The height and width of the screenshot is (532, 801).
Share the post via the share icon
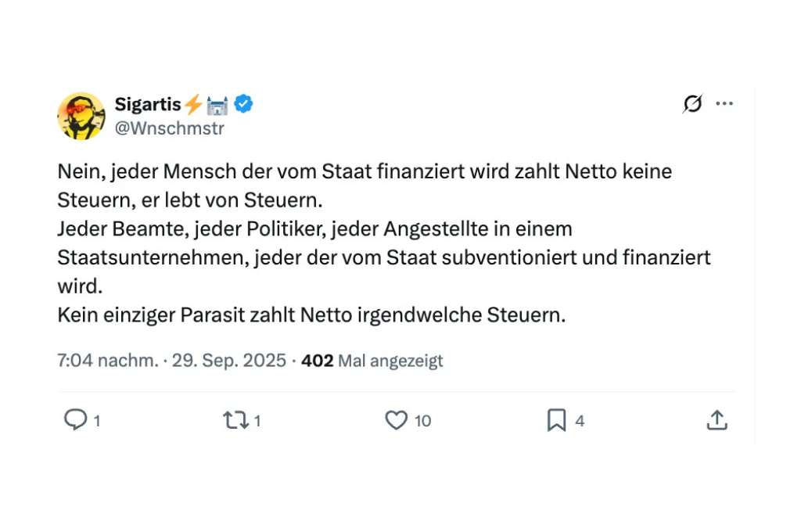[717, 420]
